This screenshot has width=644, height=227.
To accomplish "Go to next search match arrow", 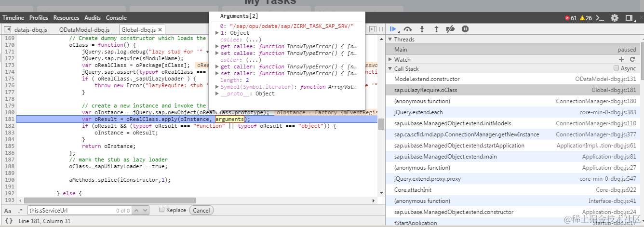I will (145, 211).
